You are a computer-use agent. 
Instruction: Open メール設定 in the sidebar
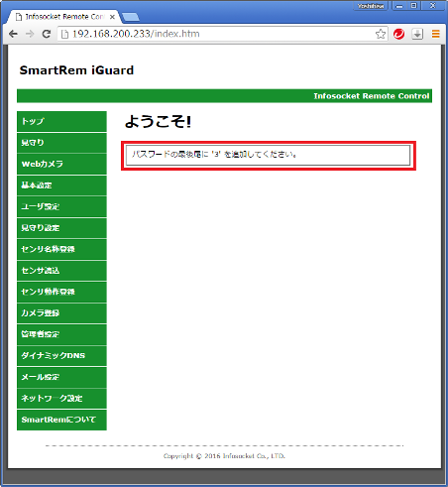(61, 377)
